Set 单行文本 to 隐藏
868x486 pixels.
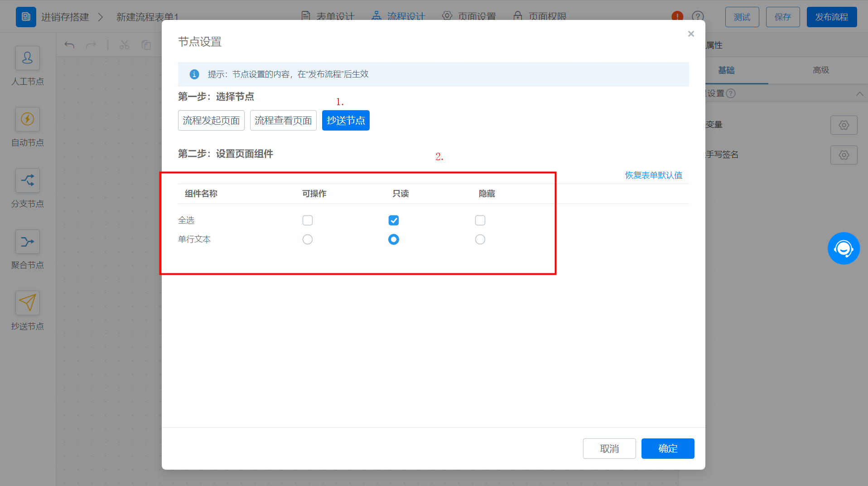[x=480, y=239]
